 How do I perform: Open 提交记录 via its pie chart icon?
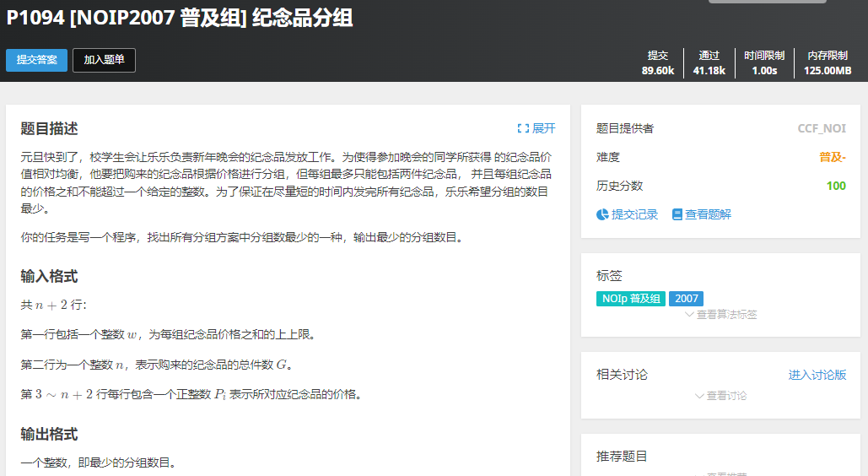[602, 214]
